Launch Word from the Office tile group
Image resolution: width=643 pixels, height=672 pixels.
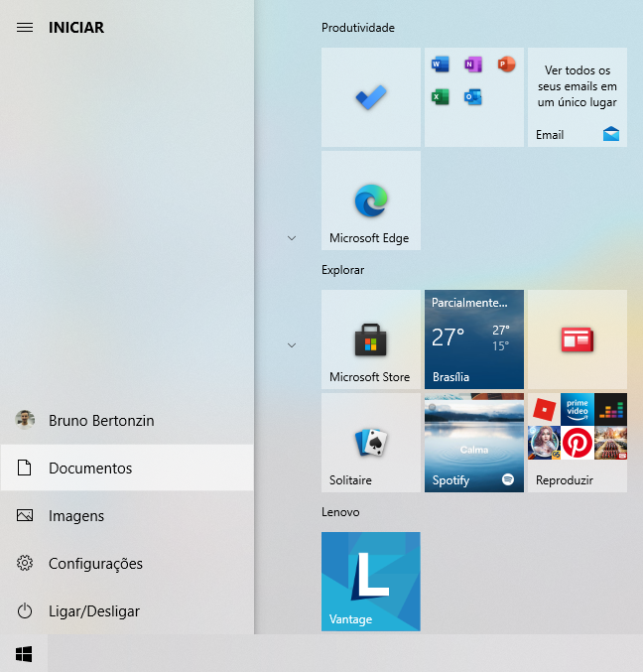click(x=440, y=65)
